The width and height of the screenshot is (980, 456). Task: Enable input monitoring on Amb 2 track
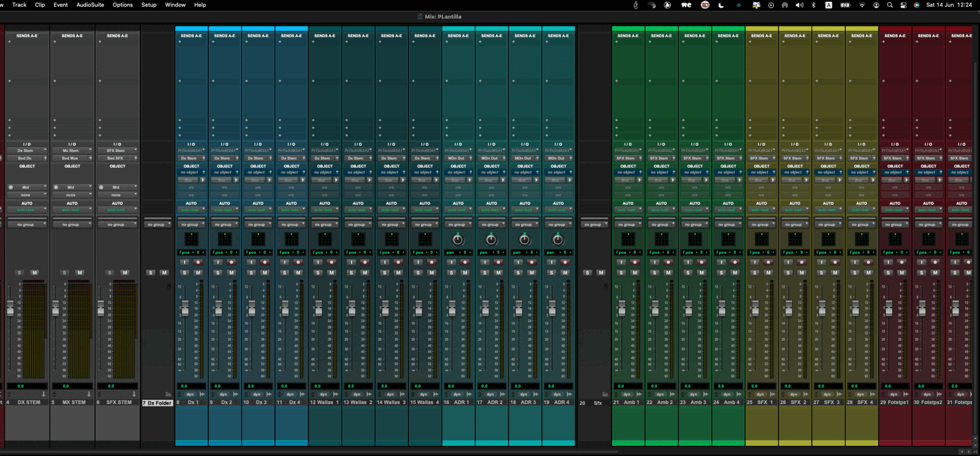pos(654,262)
